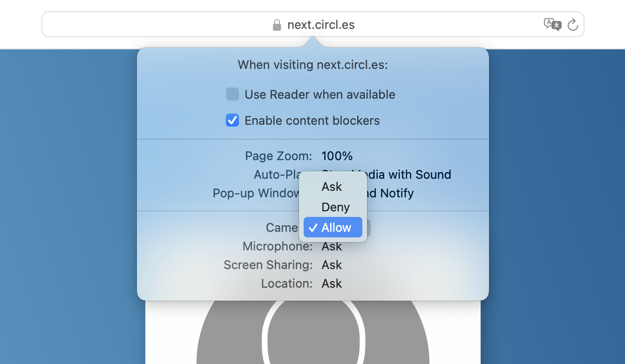625x364 pixels.
Task: Open the webpage translation icon
Action: tap(553, 25)
